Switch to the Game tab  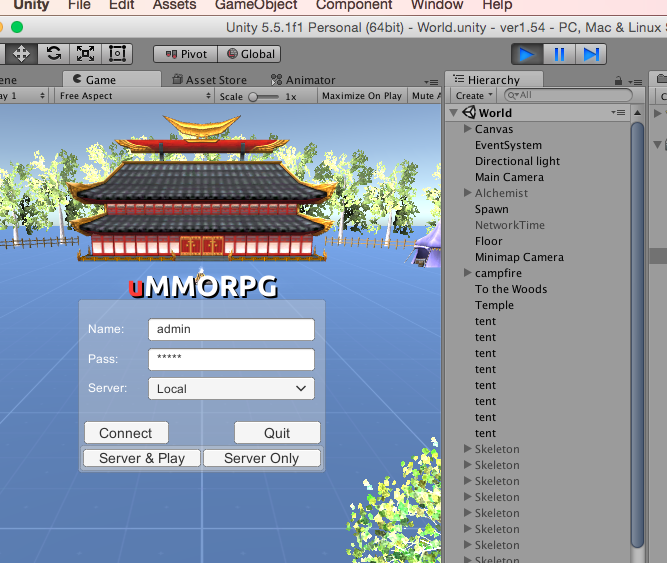111,80
